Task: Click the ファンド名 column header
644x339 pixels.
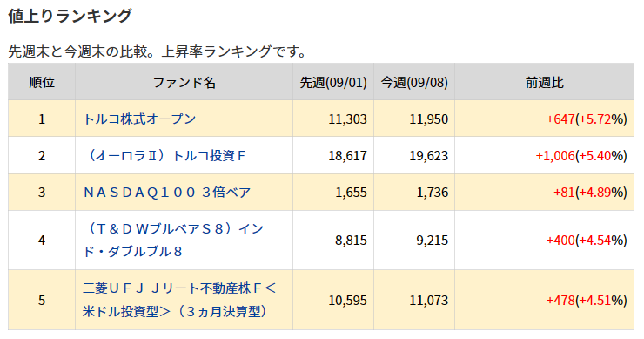Action: point(184,82)
